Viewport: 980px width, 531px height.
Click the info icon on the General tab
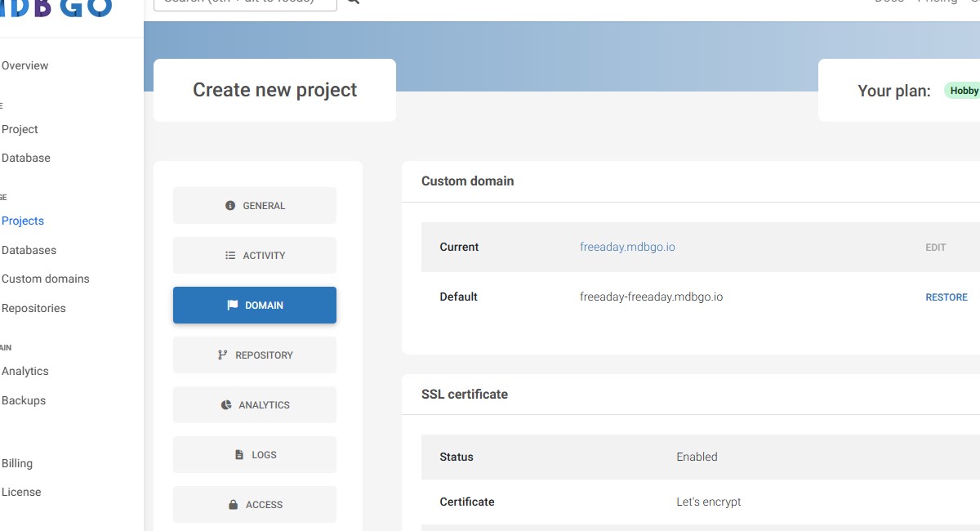[230, 206]
